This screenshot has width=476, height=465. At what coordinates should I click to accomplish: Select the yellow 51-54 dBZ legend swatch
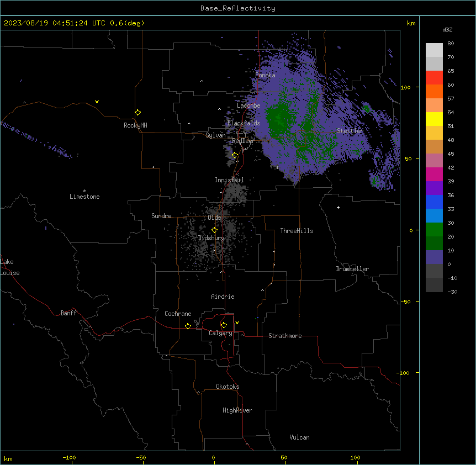tap(434, 119)
